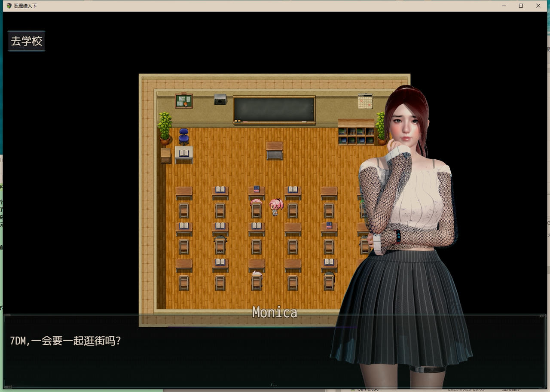
Task: Click the white desk with open book
Action: coord(184,154)
